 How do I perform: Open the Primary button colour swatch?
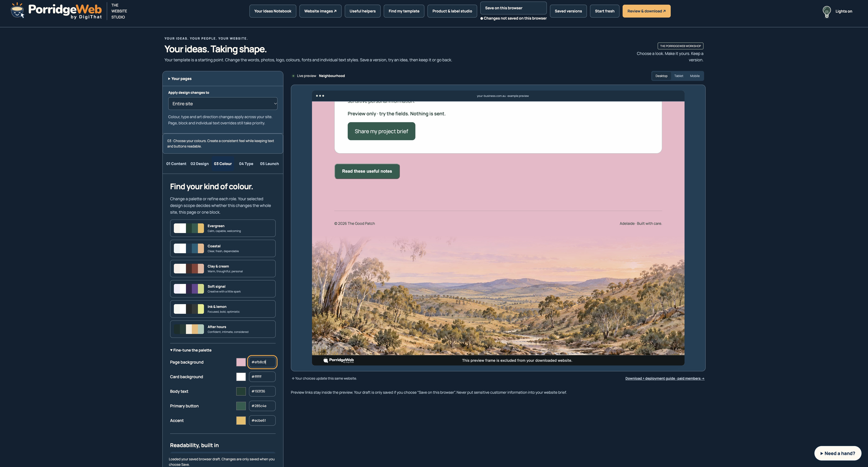coord(241,406)
